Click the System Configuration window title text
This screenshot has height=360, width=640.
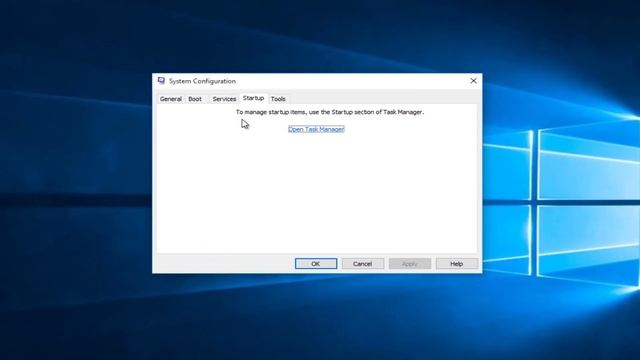pos(202,81)
